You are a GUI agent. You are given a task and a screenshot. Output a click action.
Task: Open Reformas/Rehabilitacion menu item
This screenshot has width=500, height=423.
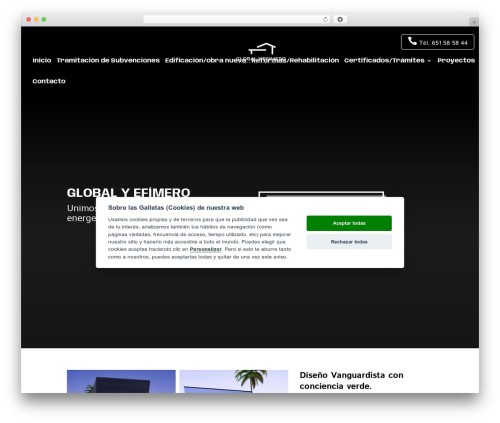click(295, 60)
